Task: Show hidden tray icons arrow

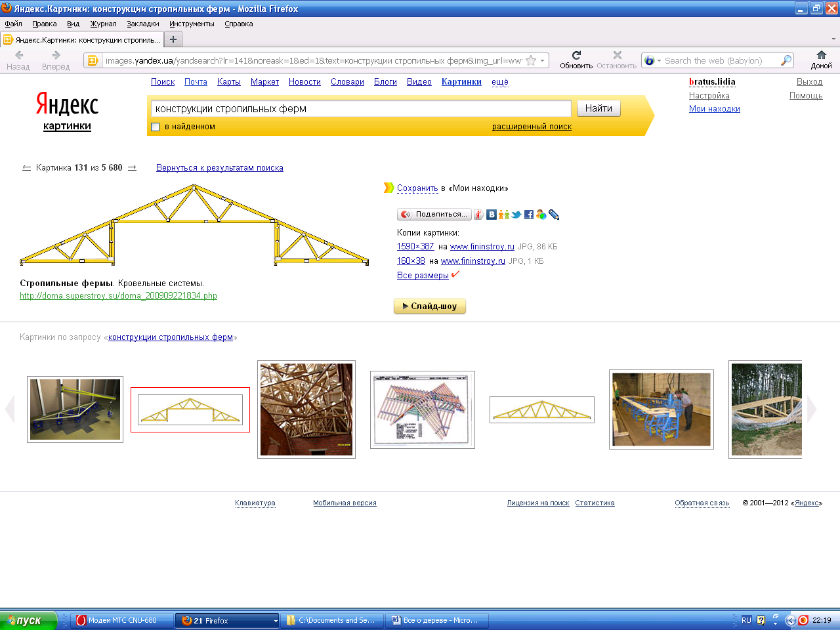Action: [x=789, y=620]
